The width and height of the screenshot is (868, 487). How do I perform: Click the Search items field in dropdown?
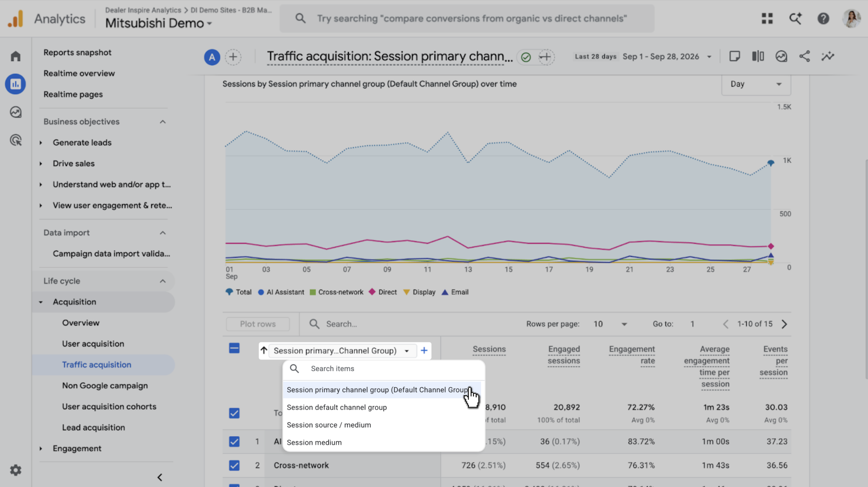(383, 368)
